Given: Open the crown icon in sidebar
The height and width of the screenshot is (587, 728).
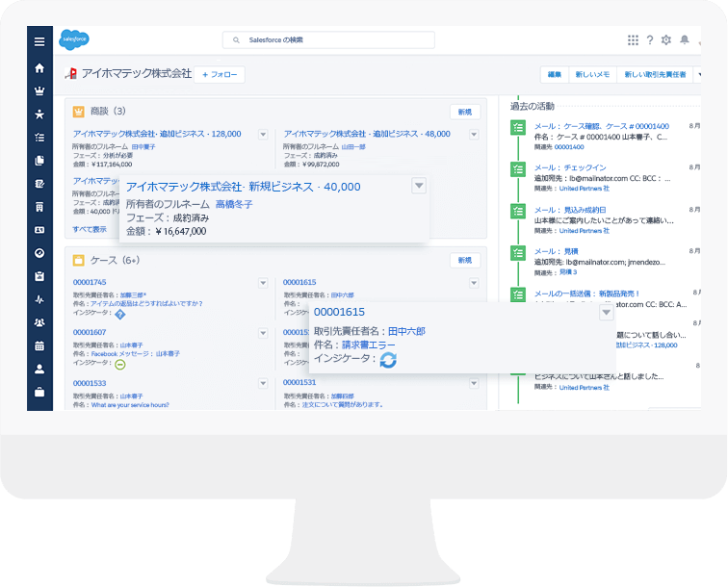Looking at the screenshot, I should pos(39,91).
